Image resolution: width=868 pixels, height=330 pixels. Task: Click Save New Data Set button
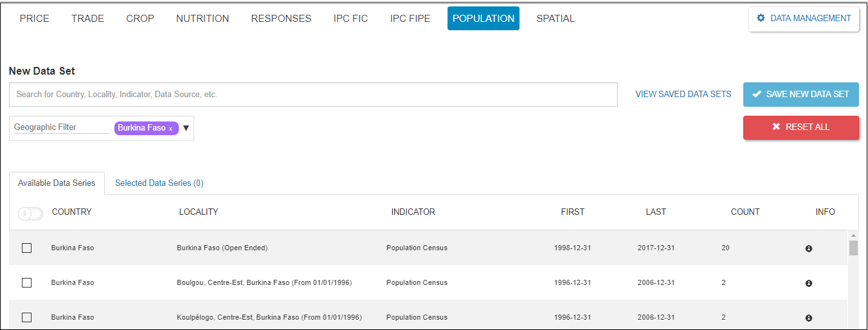[x=800, y=94]
